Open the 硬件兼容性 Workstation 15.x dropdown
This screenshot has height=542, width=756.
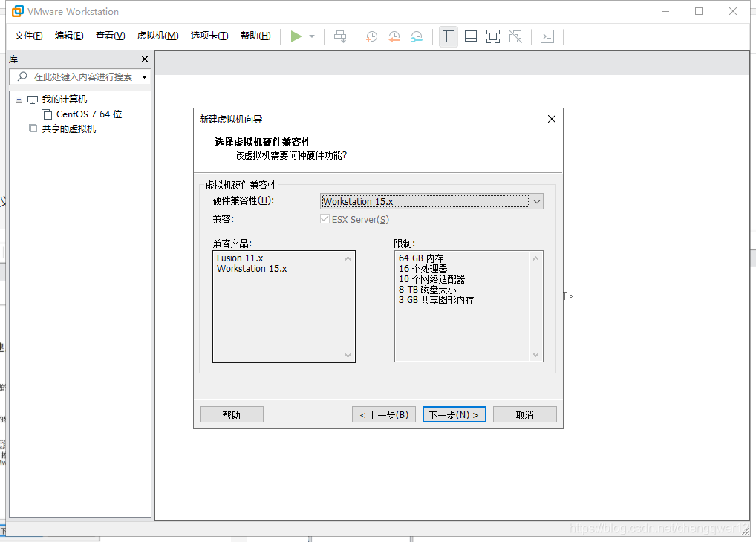point(431,201)
